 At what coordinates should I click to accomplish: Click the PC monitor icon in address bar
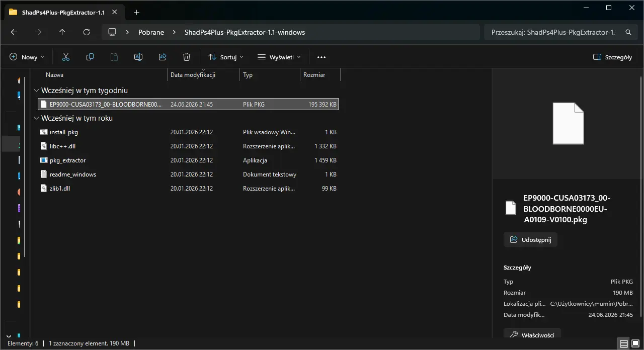click(112, 32)
